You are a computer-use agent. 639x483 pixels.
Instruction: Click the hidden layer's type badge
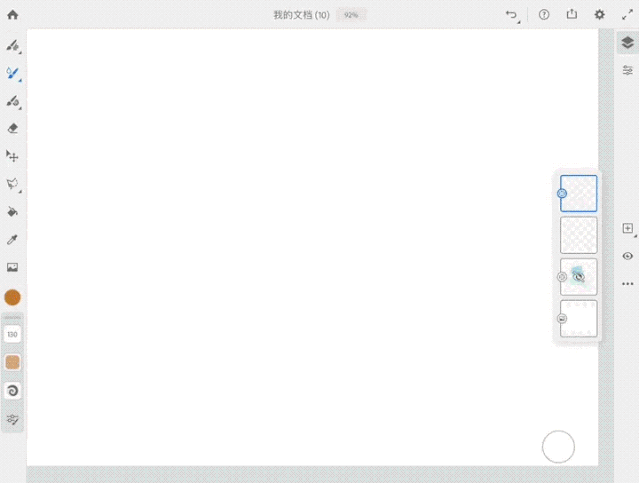click(x=562, y=277)
